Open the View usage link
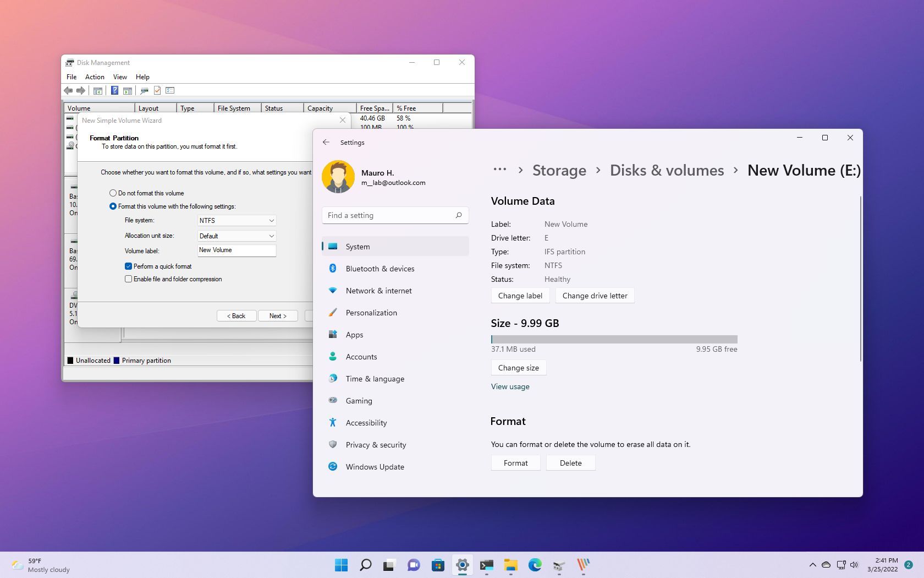924x578 pixels. tap(510, 386)
